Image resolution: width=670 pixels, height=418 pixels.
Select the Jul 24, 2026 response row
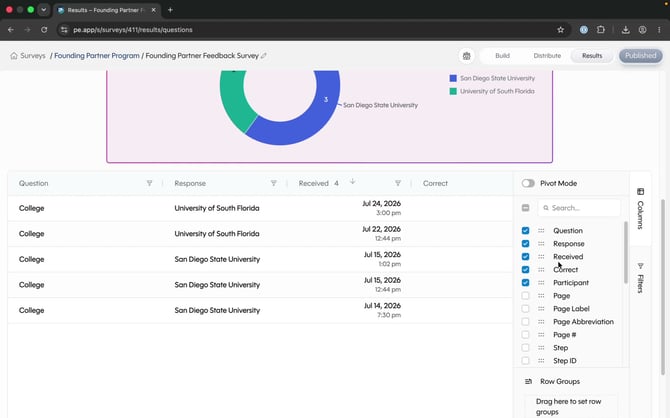(260, 208)
